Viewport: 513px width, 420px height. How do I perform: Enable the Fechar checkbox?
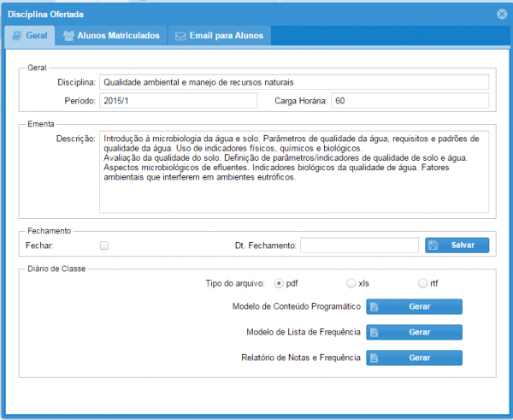tap(104, 245)
